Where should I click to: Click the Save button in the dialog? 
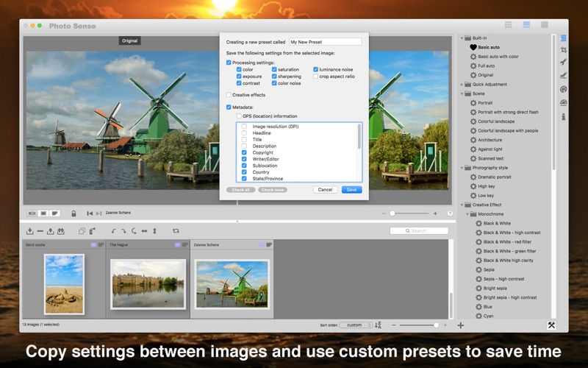tap(351, 190)
